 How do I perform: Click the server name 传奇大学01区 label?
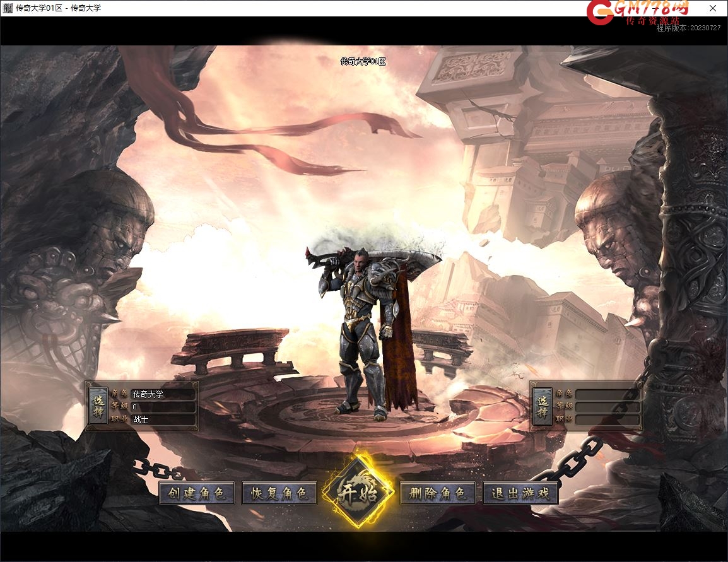click(x=363, y=61)
